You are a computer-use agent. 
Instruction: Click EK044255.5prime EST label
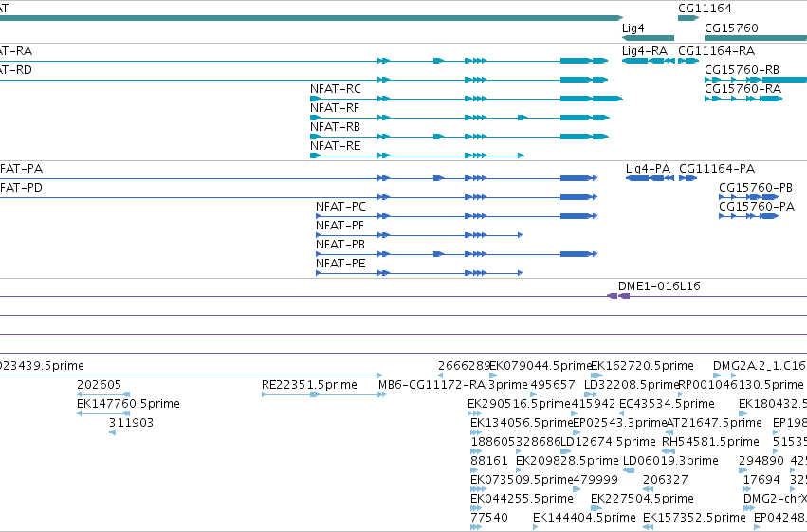click(522, 499)
